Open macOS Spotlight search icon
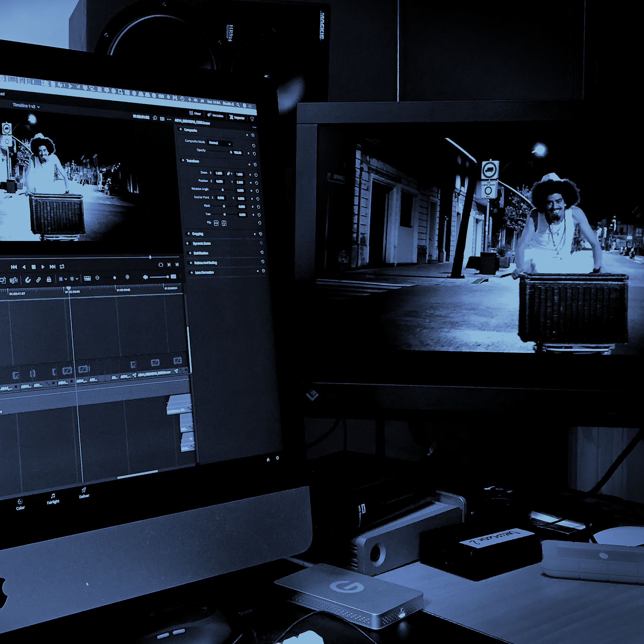Image resolution: width=644 pixels, height=644 pixels. (x=238, y=105)
